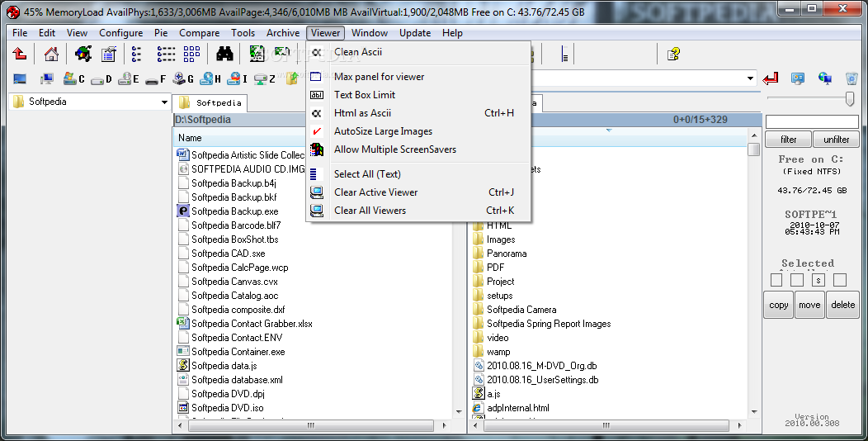Switch to wide details list view icon
This screenshot has width=868, height=441.
[166, 54]
